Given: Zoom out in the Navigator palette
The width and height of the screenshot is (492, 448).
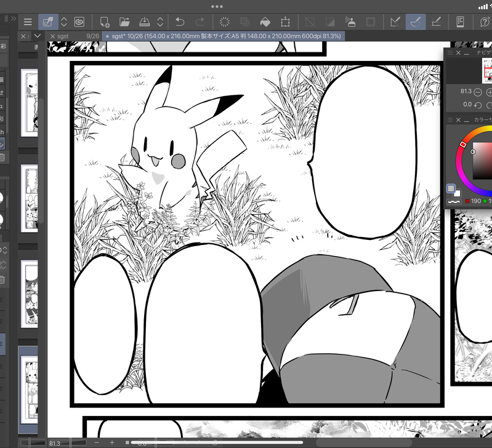Looking at the screenshot, I should pyautogui.click(x=478, y=92).
